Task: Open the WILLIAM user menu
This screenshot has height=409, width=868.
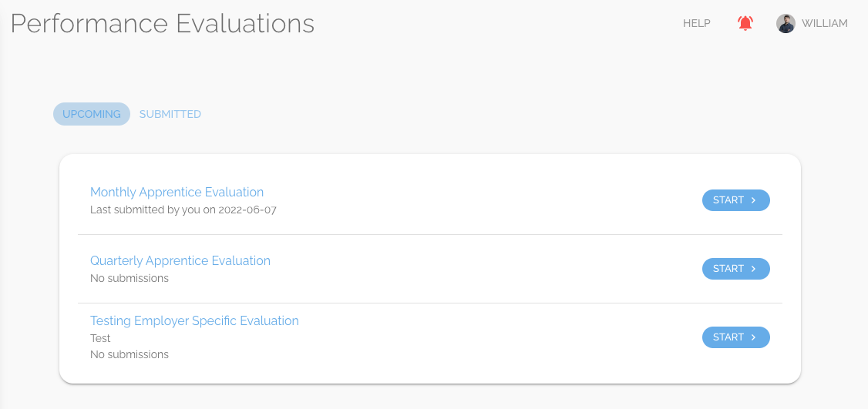Action: [824, 23]
